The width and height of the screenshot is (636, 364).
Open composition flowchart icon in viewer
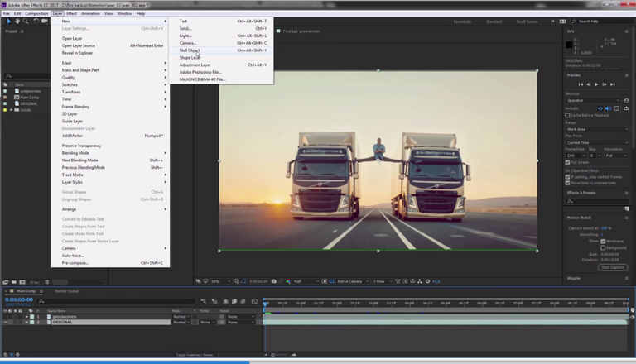419,281
